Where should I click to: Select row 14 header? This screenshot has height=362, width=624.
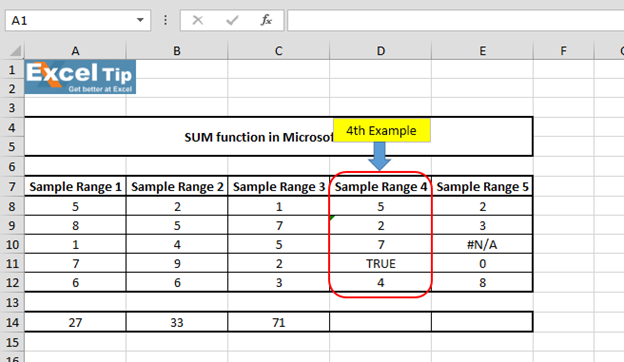[x=12, y=322]
